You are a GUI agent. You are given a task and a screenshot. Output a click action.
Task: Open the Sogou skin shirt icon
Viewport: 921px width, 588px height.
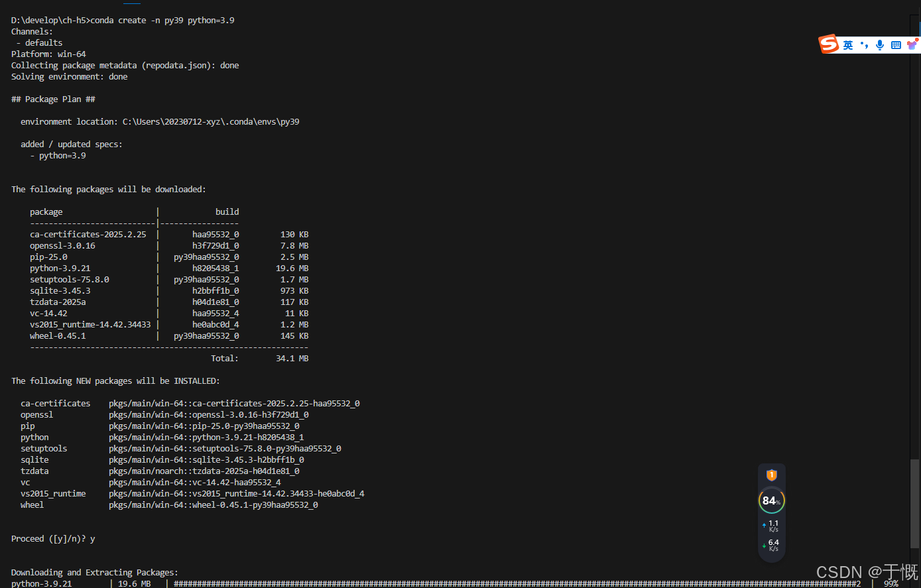coord(912,44)
